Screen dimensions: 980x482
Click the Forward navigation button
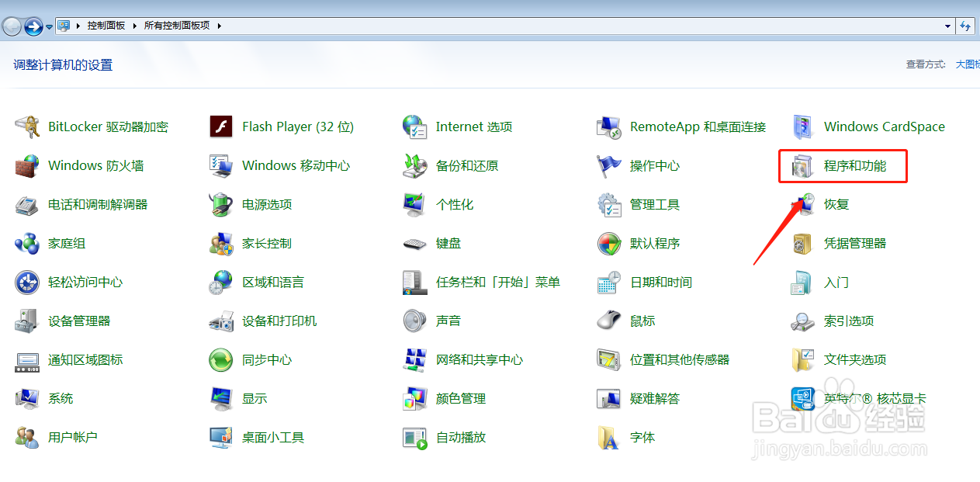(x=33, y=26)
